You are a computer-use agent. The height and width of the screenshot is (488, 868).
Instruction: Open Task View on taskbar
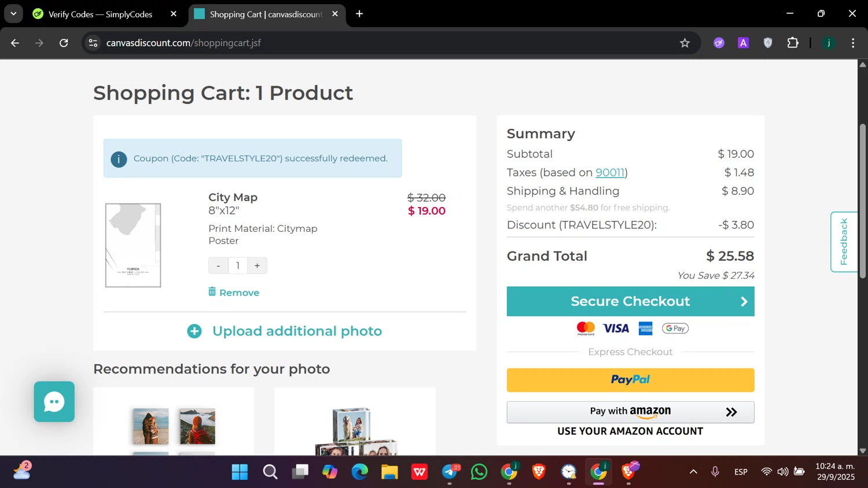click(x=300, y=472)
